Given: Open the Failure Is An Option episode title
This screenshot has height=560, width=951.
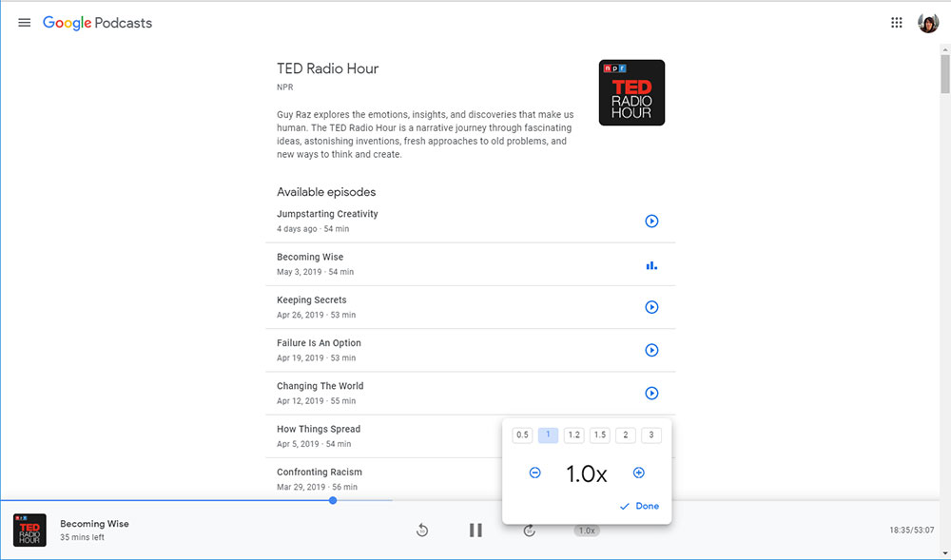Looking at the screenshot, I should click(x=319, y=343).
